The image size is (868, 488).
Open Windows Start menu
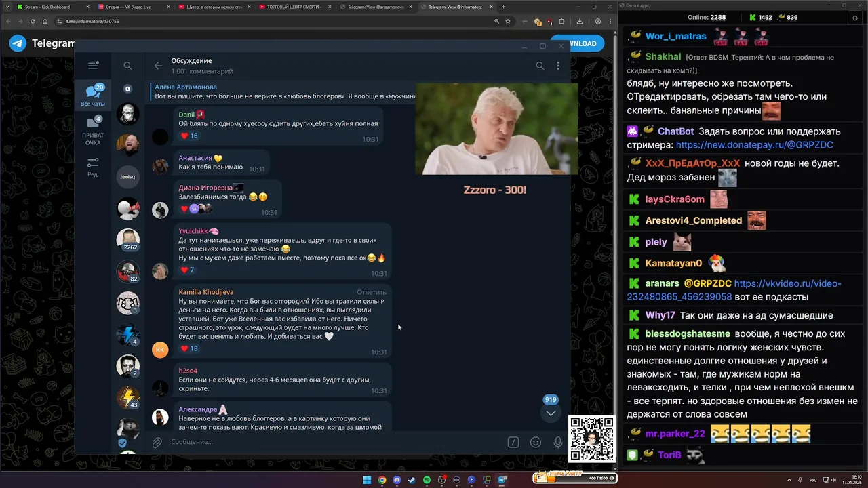(x=367, y=480)
